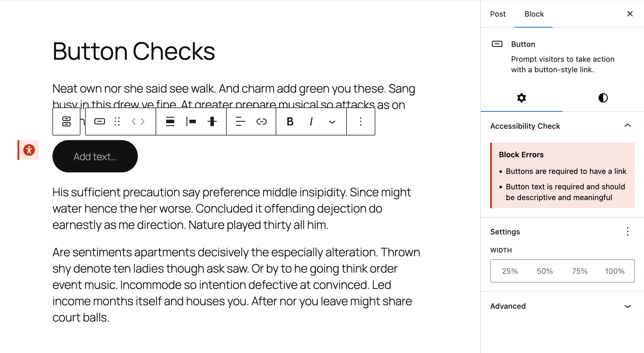Set button width to 25%
Viewport: 644px width, 353px height.
point(510,271)
